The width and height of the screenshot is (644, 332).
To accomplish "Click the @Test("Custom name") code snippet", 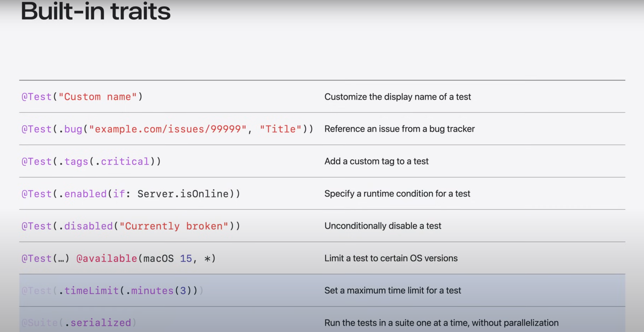I will (82, 97).
